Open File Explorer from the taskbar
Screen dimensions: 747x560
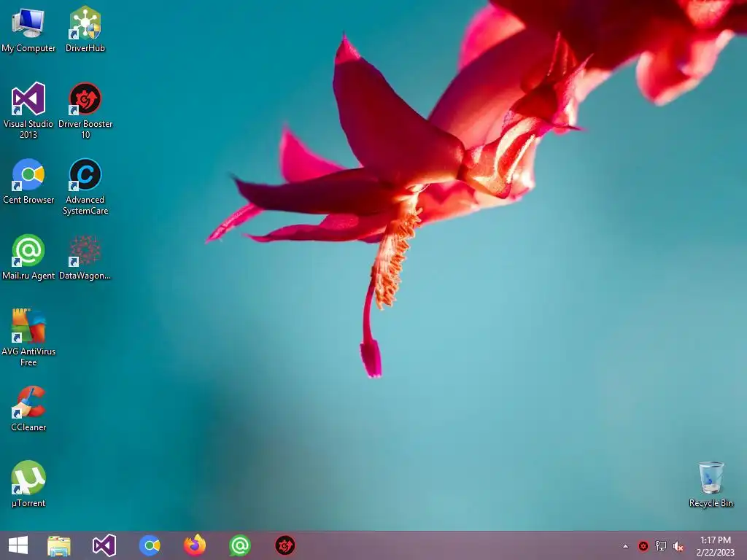pos(59,545)
